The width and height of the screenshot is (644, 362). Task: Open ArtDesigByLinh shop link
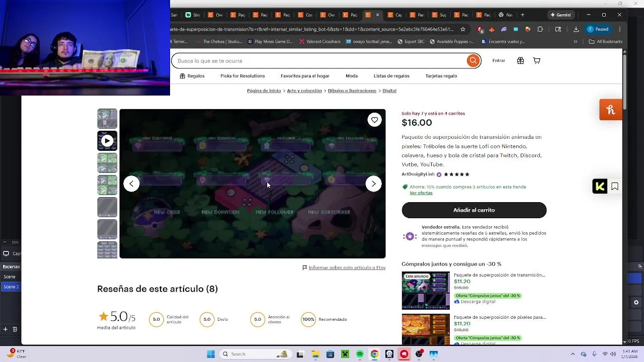(418, 174)
